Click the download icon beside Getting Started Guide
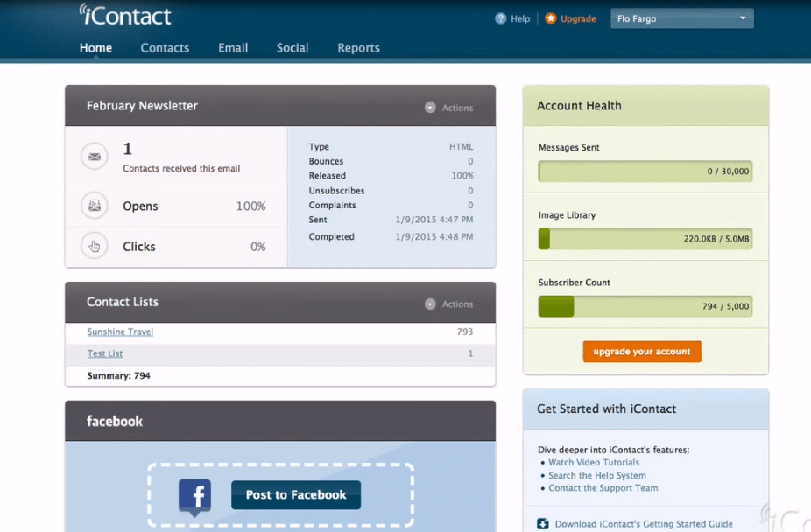 coord(543,524)
